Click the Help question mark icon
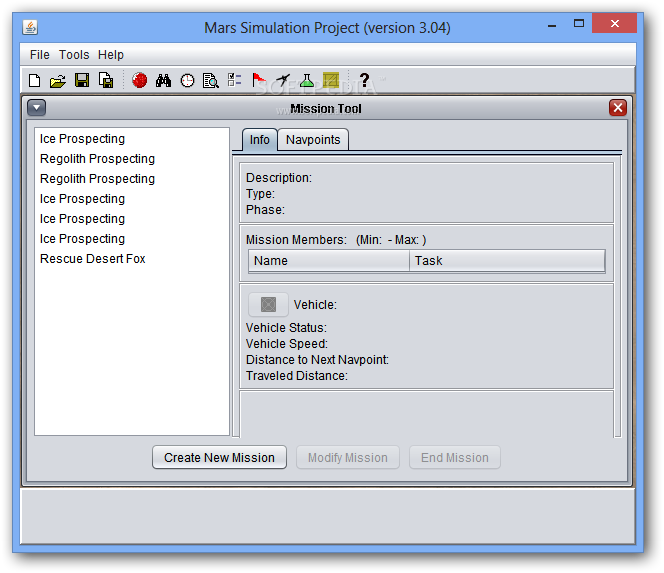The width and height of the screenshot is (664, 573). 364,80
